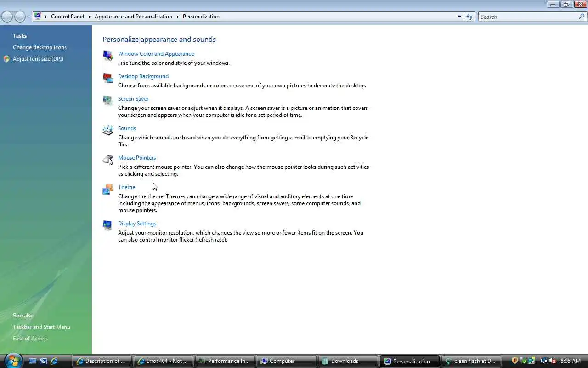Viewport: 588px width, 368px height.
Task: Click the Forward navigation arrow button
Action: 20,17
